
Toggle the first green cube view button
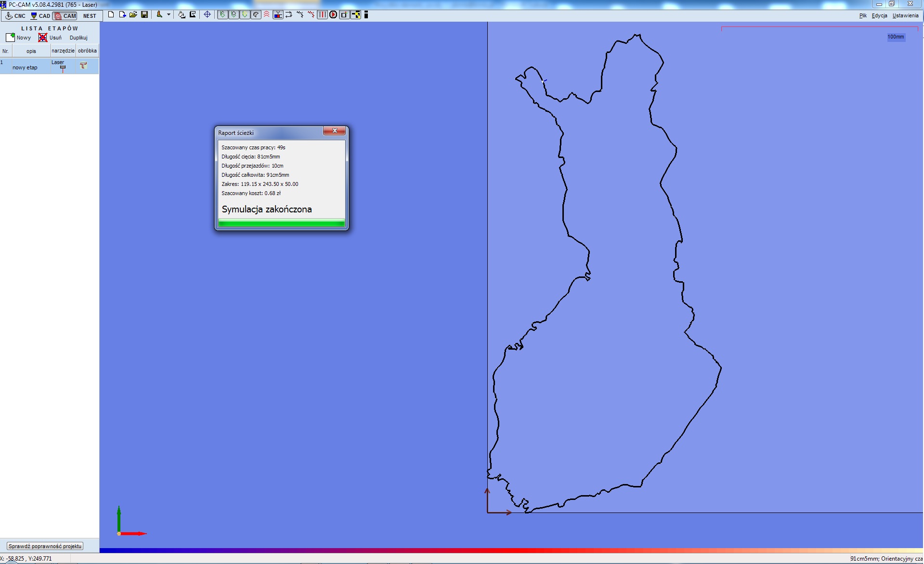222,14
